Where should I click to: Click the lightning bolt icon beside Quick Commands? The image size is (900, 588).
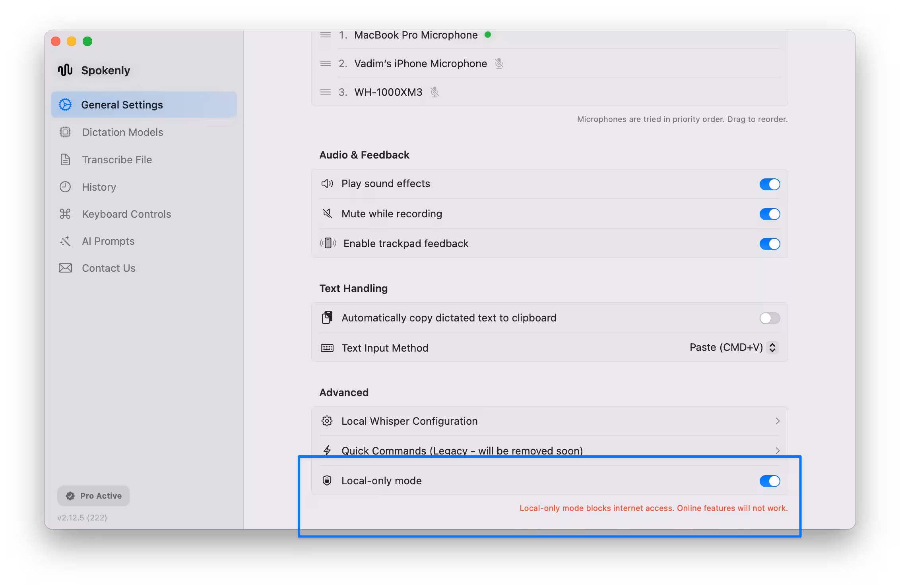click(327, 451)
